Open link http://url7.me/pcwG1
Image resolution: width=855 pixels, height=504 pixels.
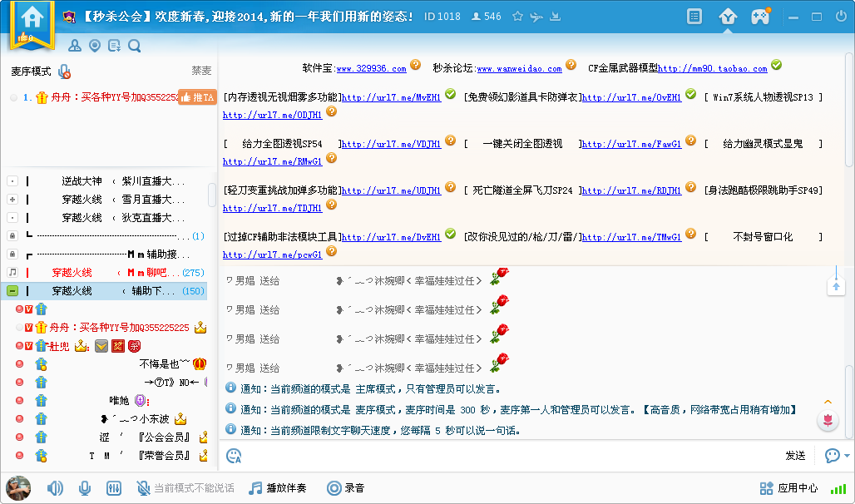tap(272, 255)
